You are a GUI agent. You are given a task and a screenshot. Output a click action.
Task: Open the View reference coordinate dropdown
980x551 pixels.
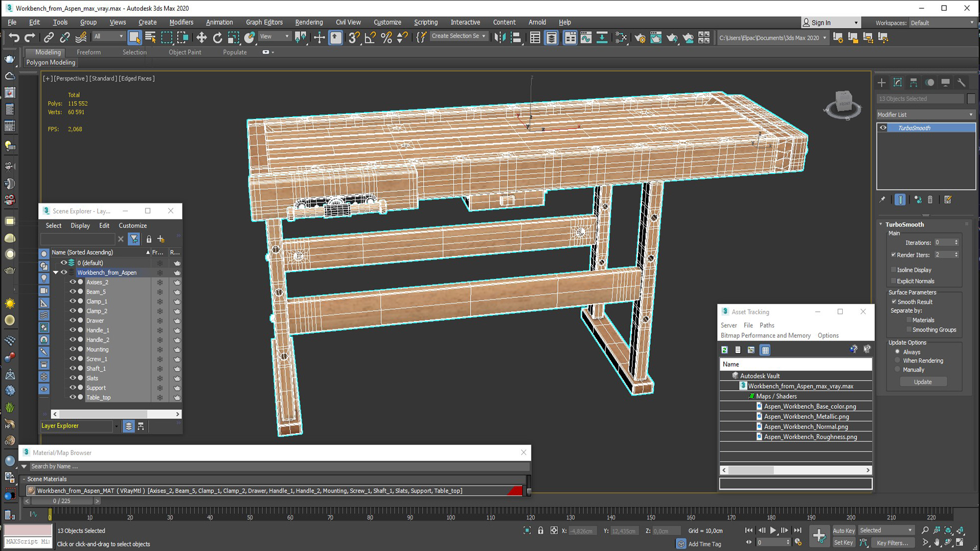274,36
